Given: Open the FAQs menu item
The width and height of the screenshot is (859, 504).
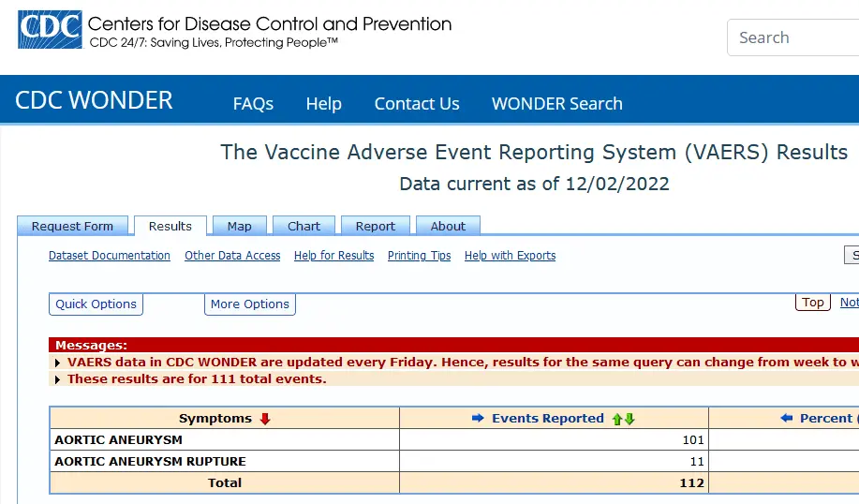Looking at the screenshot, I should point(253,104).
